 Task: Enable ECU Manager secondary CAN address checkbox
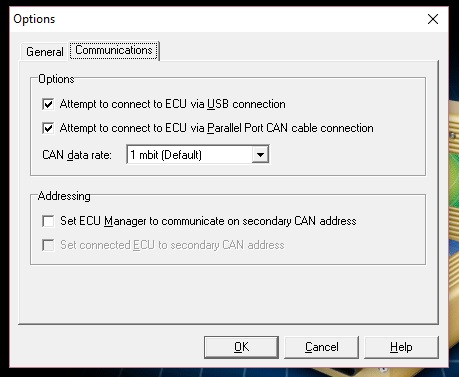48,221
